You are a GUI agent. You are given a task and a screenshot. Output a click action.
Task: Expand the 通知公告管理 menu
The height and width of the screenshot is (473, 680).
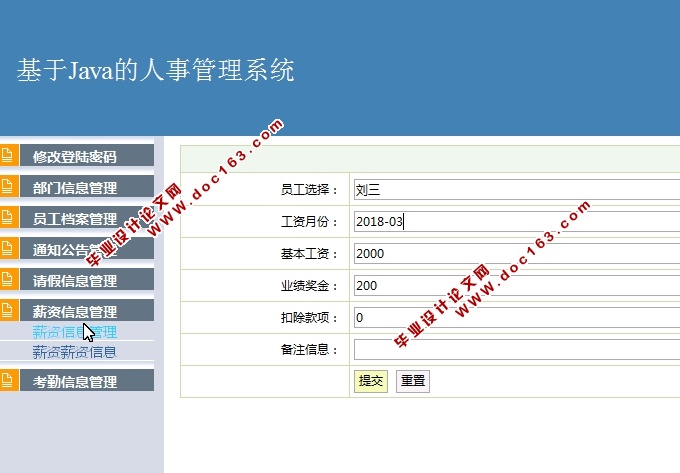87,248
